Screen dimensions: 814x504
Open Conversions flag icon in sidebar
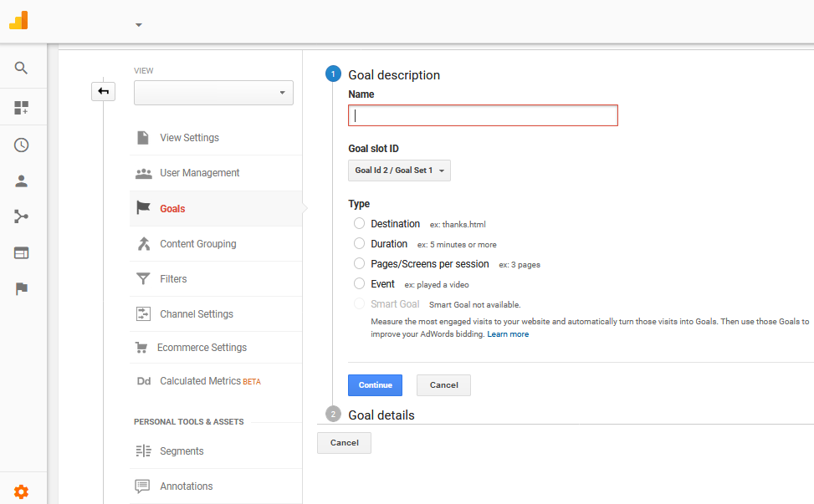point(21,289)
